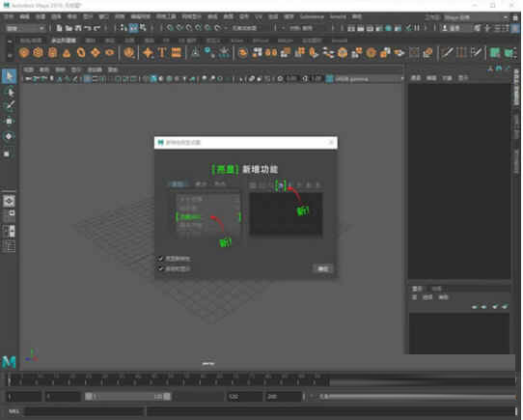
Task: Toggle highlight-new-features checkbox in dialog
Action: (161, 258)
